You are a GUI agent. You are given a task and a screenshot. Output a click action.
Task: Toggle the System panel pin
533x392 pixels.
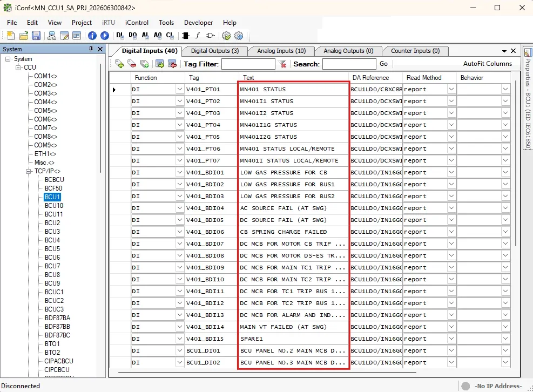click(x=91, y=49)
